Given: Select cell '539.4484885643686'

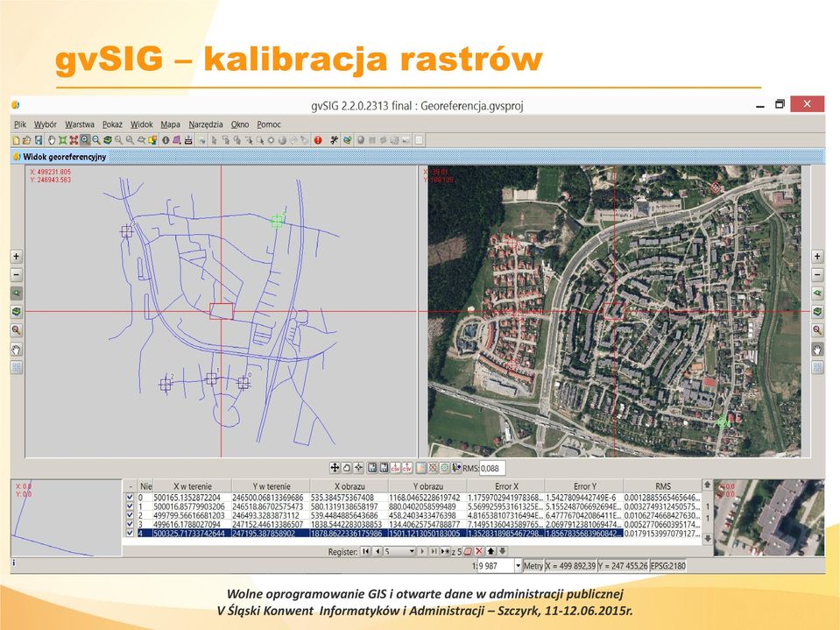Looking at the screenshot, I should click(349, 515).
